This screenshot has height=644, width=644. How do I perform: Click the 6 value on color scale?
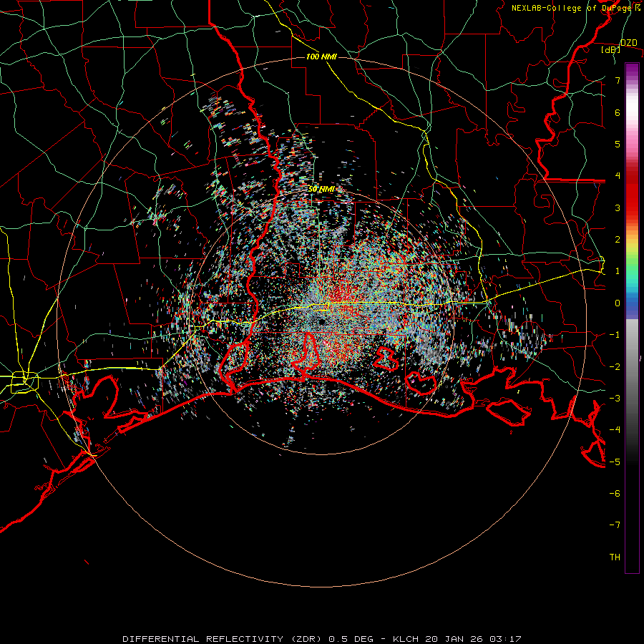coord(618,112)
